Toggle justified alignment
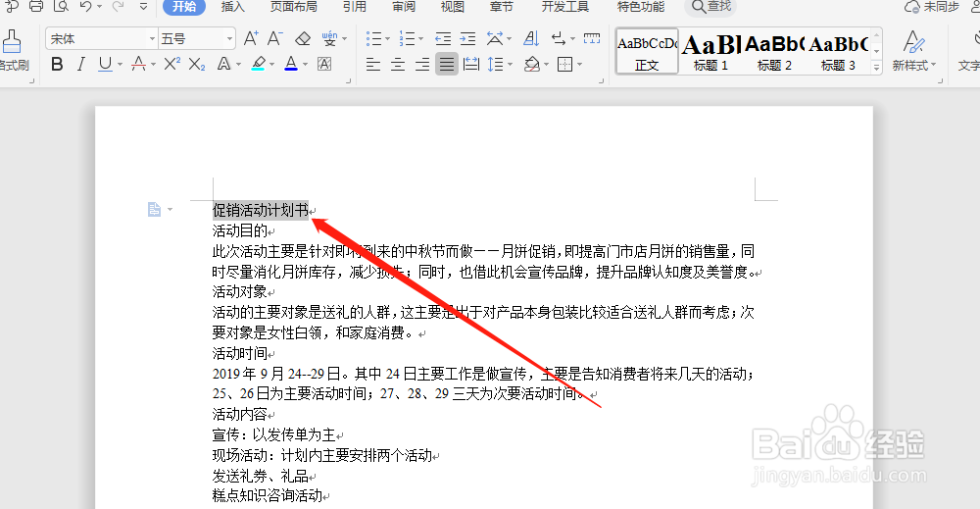The width and height of the screenshot is (980, 509). [x=447, y=64]
